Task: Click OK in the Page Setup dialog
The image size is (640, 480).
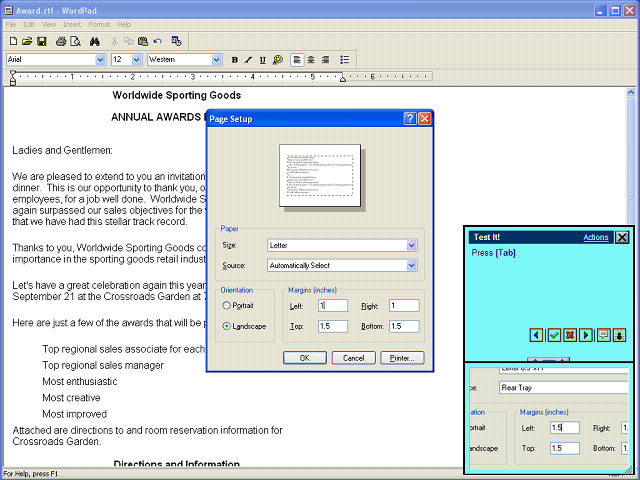Action: 305,357
